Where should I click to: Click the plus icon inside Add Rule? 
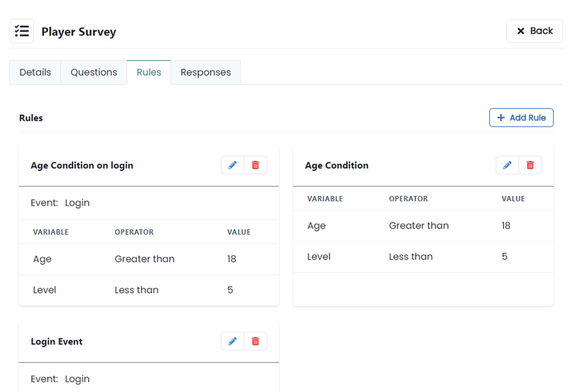tap(501, 118)
